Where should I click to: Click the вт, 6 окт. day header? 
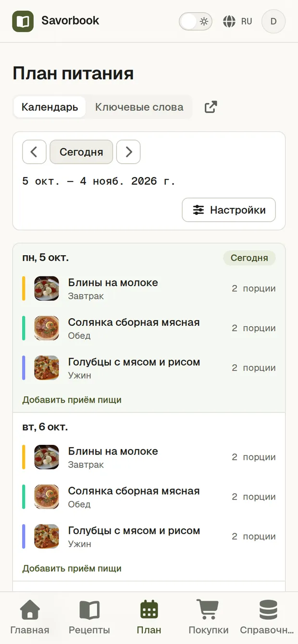coord(45,427)
